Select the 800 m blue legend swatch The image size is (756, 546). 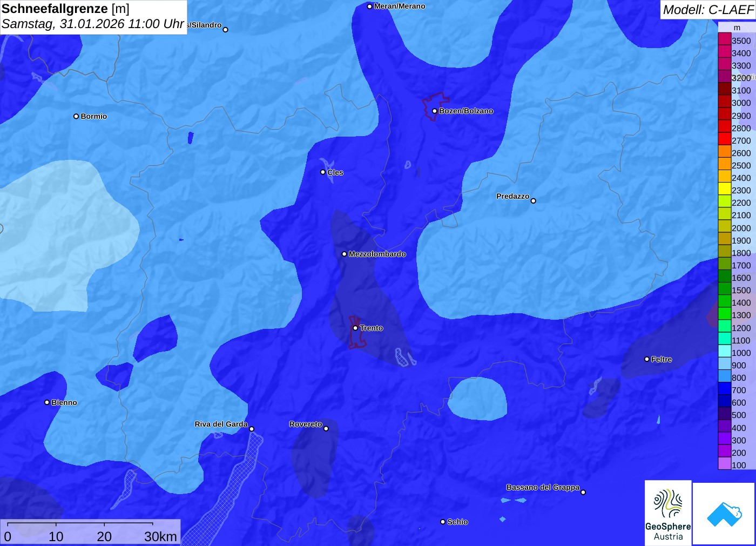point(725,376)
